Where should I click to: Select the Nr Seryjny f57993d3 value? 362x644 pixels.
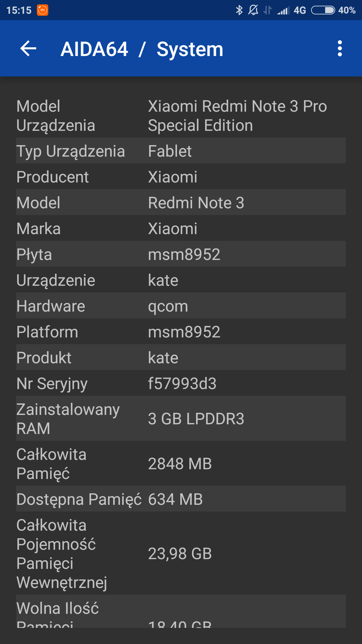[182, 383]
